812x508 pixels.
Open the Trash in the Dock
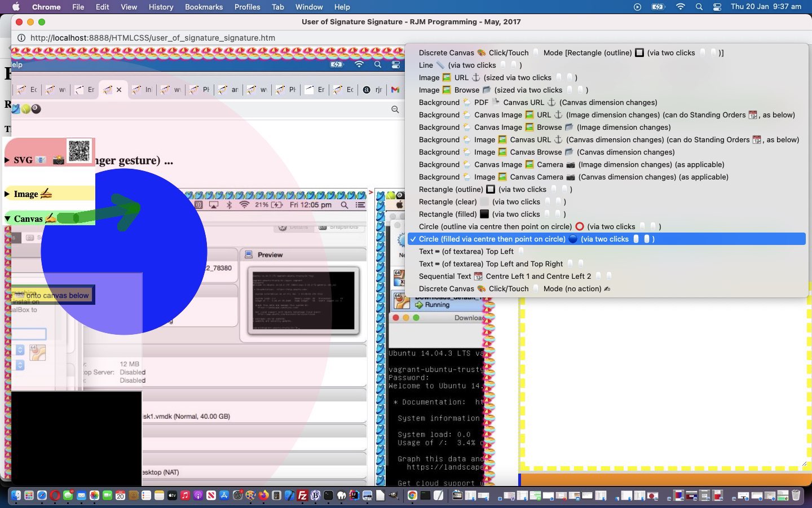(x=796, y=496)
